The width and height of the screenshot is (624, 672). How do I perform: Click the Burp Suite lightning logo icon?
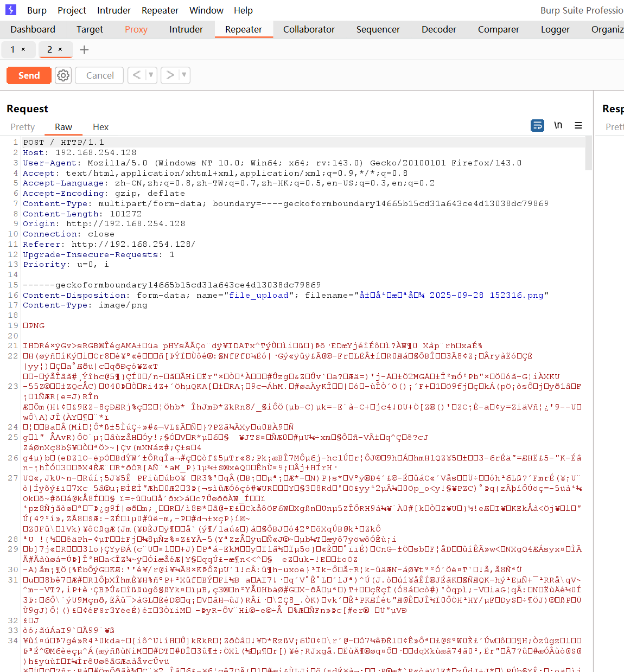11,10
